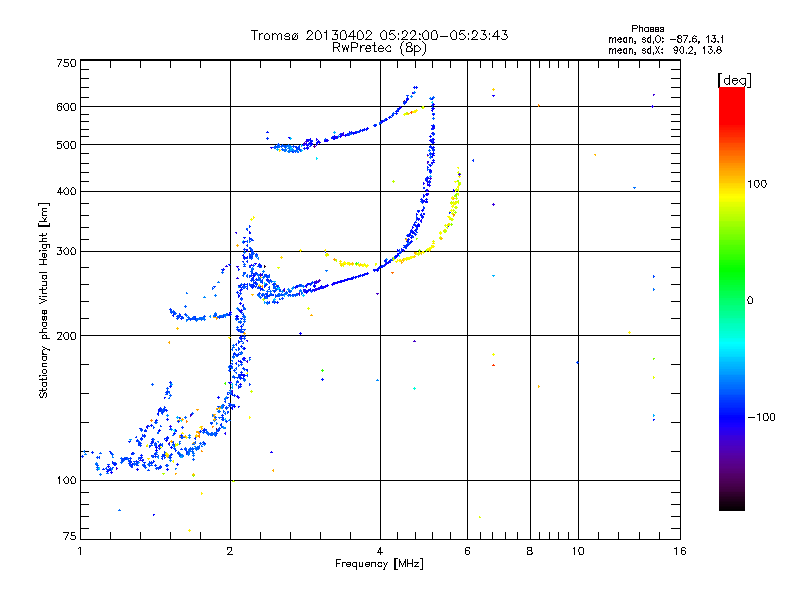
Task: Click the y-axis tick label '200'
Action: click(x=66, y=336)
